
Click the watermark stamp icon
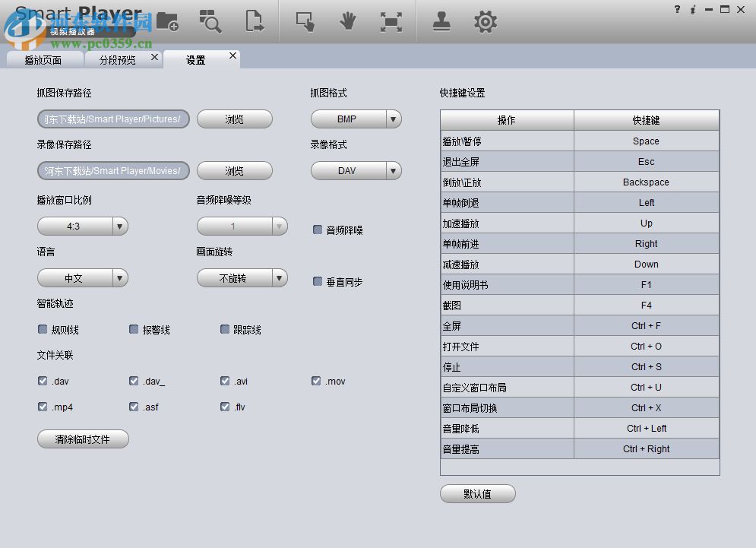point(441,22)
